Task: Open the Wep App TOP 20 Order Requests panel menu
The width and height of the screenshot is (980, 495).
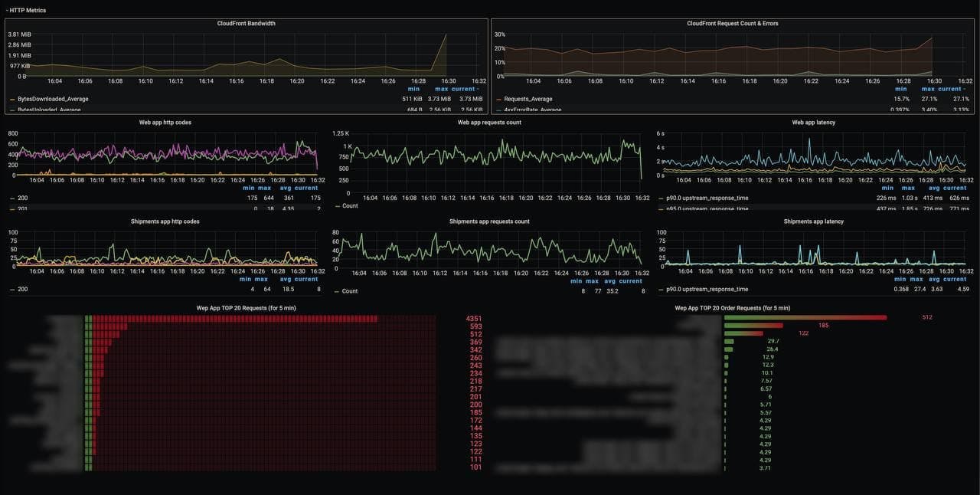Action: click(730, 307)
